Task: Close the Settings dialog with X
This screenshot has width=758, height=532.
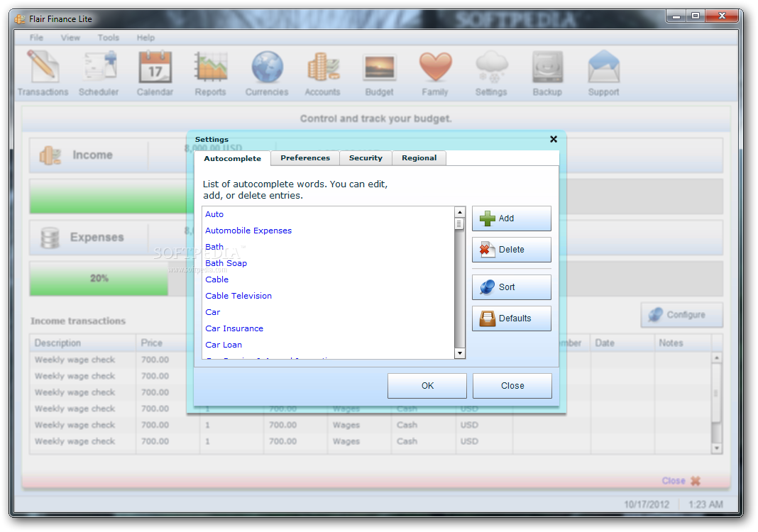Action: pyautogui.click(x=554, y=139)
